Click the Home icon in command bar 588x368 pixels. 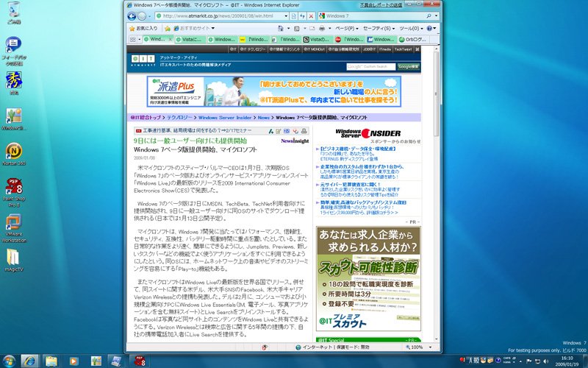point(280,28)
